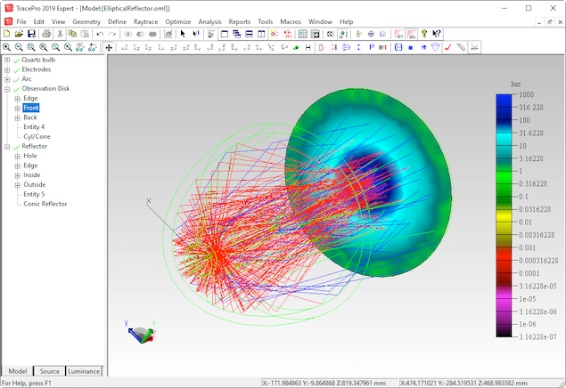Expand the Inside surface node under Reflector
The image size is (566, 388).
point(17,175)
